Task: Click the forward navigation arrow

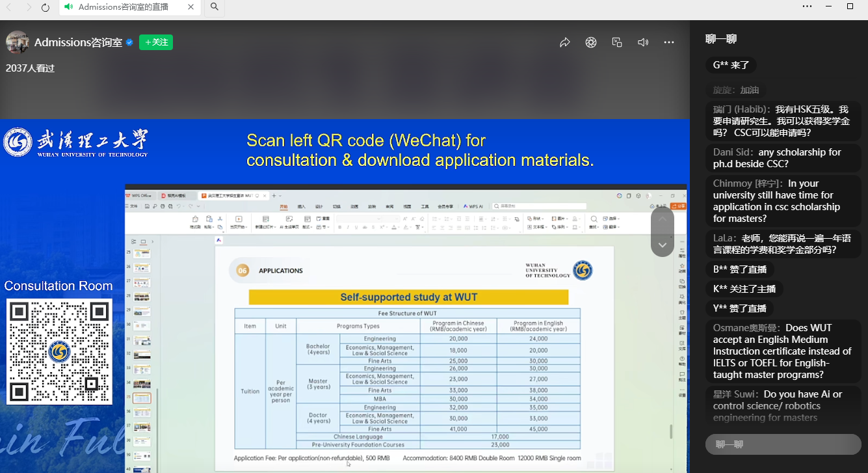Action: pyautogui.click(x=29, y=7)
